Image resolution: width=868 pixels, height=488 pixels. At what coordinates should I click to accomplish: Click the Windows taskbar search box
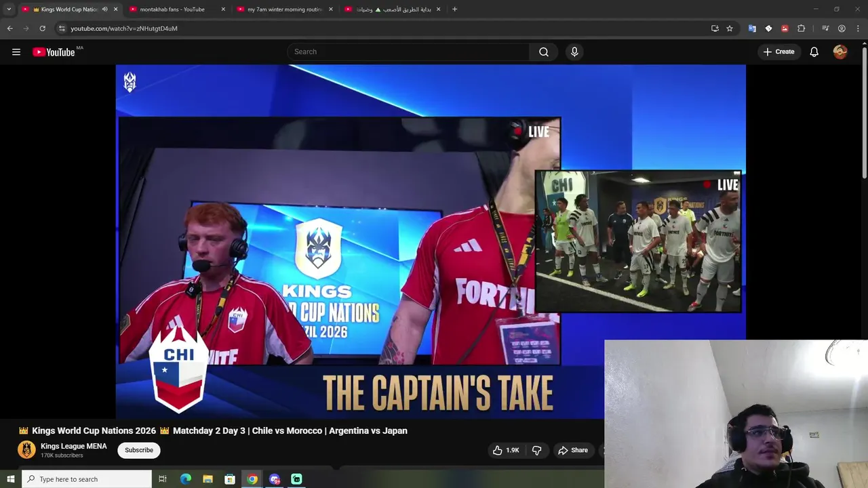(87, 479)
